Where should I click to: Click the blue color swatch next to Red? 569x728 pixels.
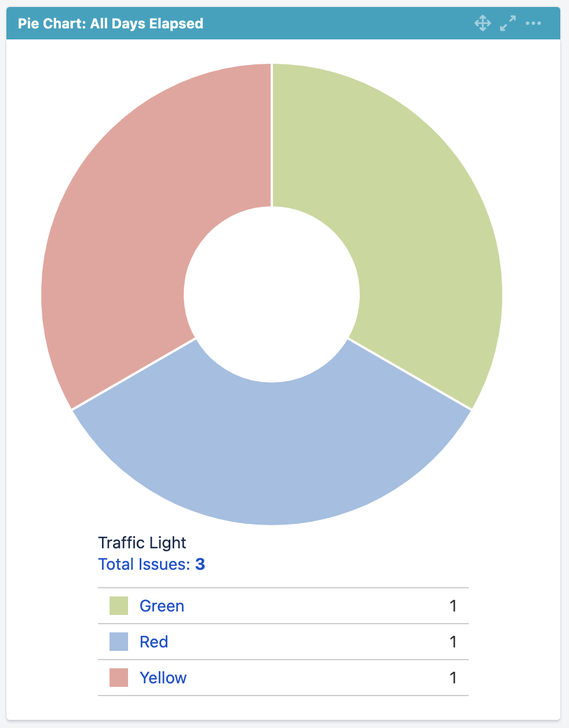click(x=118, y=641)
